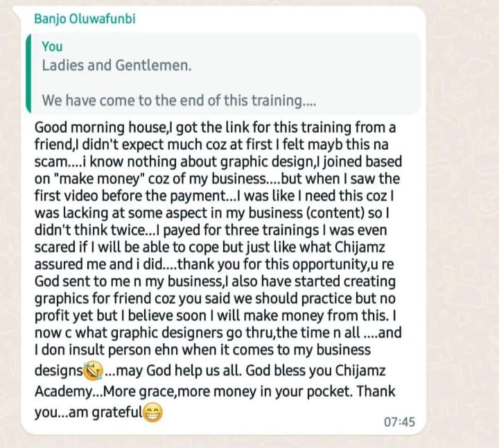The height and width of the screenshot is (448, 499).
Task: Jump to the quoted reply message
Action: point(223,74)
